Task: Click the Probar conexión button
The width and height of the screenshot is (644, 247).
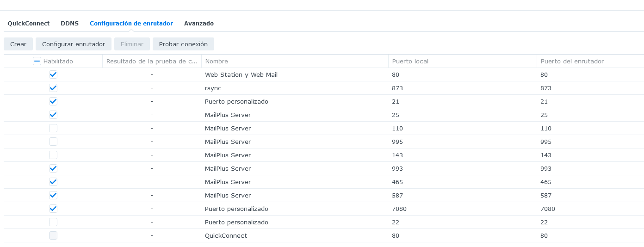Action: click(183, 44)
